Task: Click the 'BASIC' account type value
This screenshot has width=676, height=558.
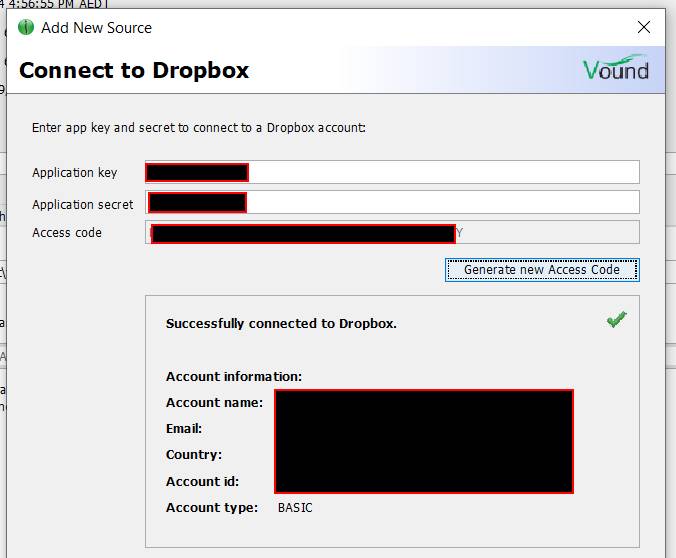Action: [x=295, y=508]
